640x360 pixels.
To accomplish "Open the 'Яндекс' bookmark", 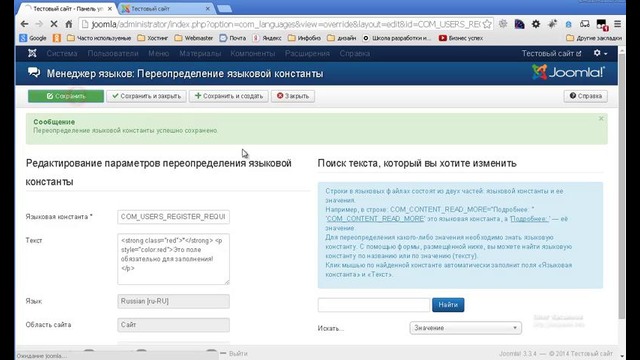I will (267, 38).
